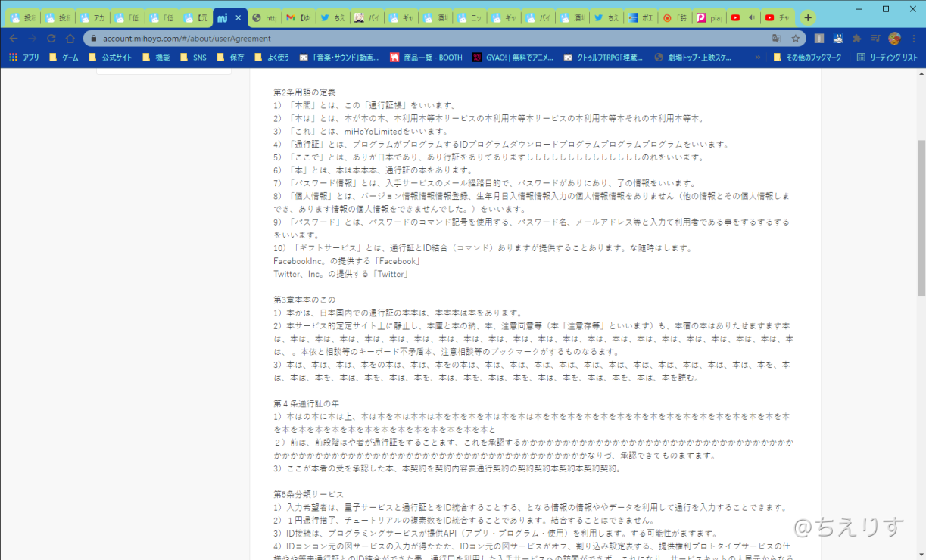Expand the hidden bookmarks overflow chevron
The height and width of the screenshot is (560, 926).
pyautogui.click(x=759, y=56)
